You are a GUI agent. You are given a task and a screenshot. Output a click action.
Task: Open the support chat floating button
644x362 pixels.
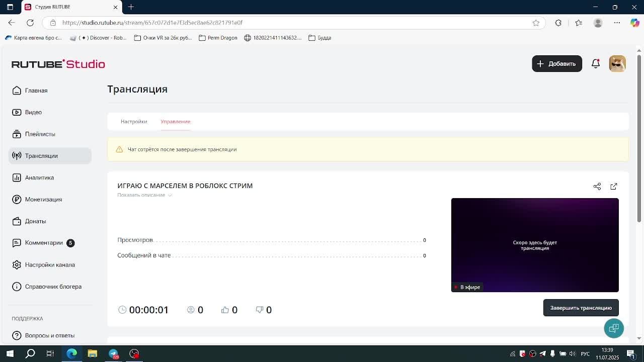pyautogui.click(x=614, y=328)
